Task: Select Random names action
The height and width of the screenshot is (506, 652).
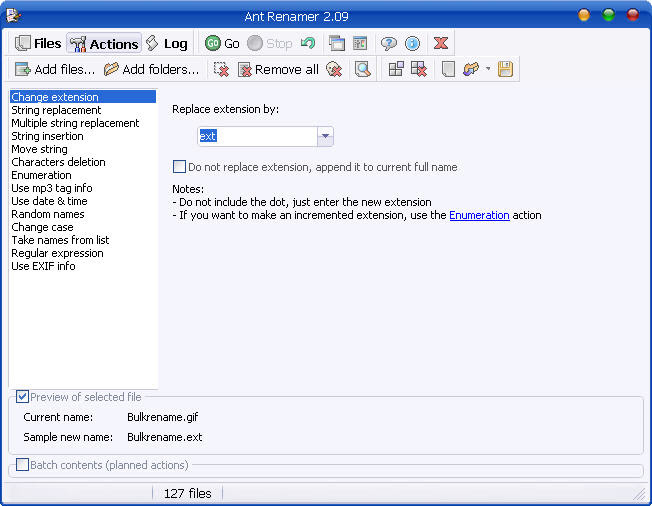Action: tap(83, 214)
